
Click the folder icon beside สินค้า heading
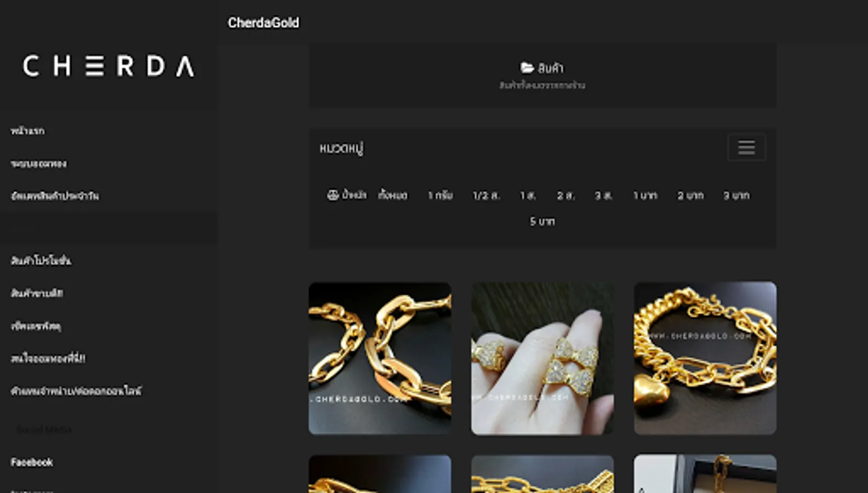[527, 67]
